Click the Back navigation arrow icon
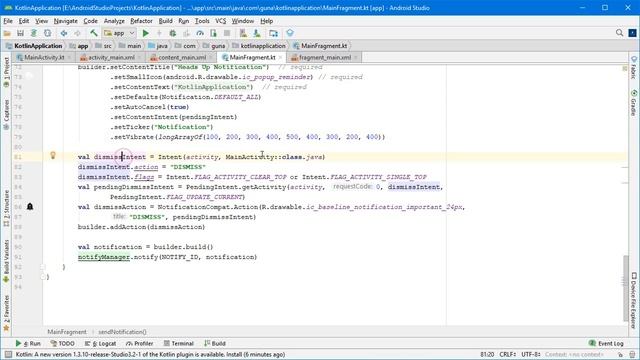 coord(64,33)
